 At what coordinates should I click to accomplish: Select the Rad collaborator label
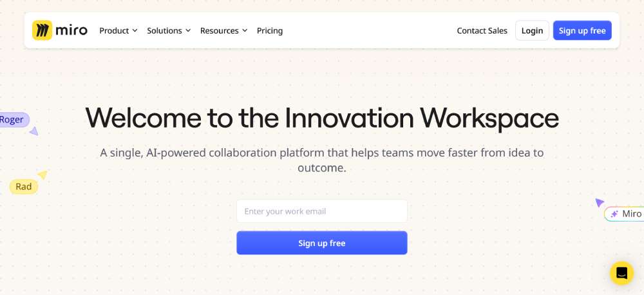(23, 187)
